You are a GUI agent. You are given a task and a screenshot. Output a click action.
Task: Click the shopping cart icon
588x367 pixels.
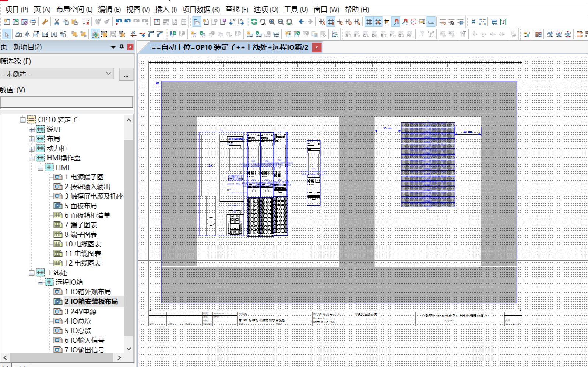tap(494, 22)
